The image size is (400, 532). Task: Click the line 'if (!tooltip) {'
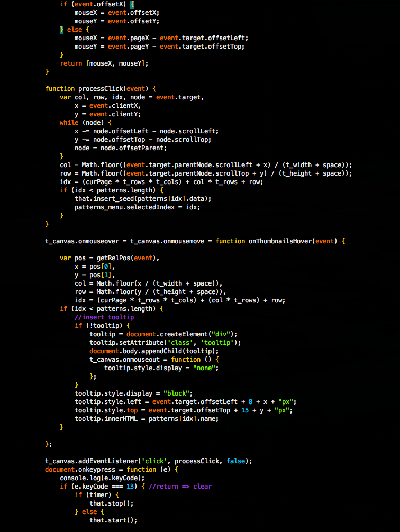[x=103, y=326]
